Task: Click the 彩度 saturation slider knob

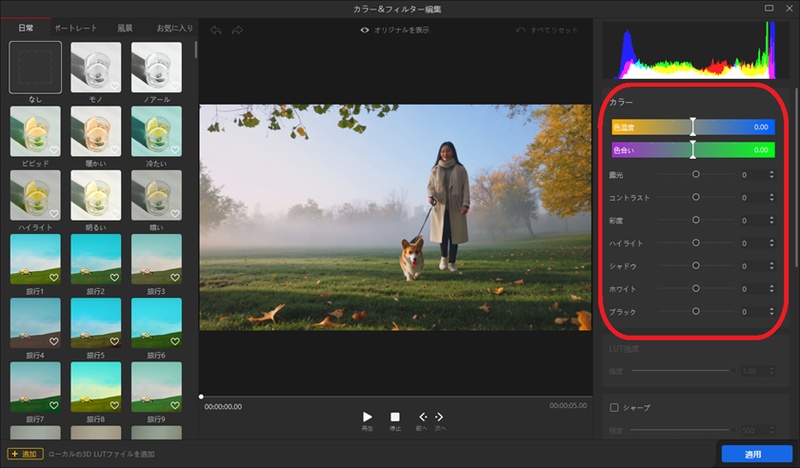Action: tap(696, 220)
